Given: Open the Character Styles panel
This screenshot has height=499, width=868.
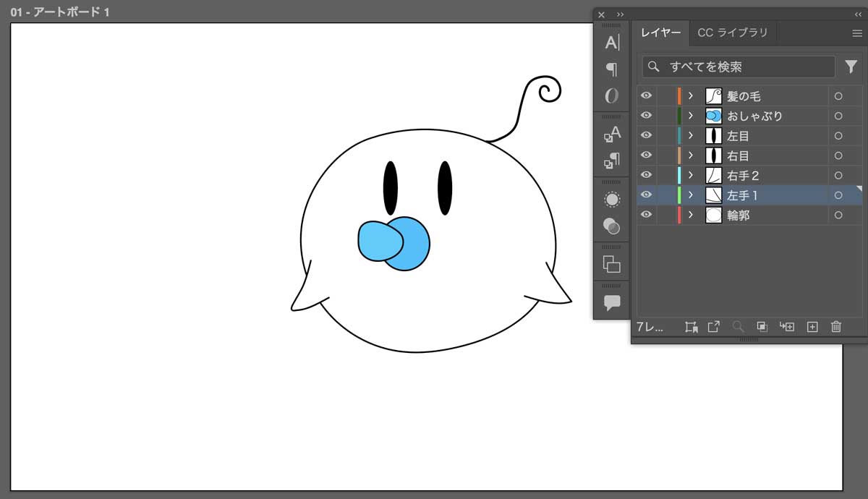Looking at the screenshot, I should pyautogui.click(x=612, y=135).
